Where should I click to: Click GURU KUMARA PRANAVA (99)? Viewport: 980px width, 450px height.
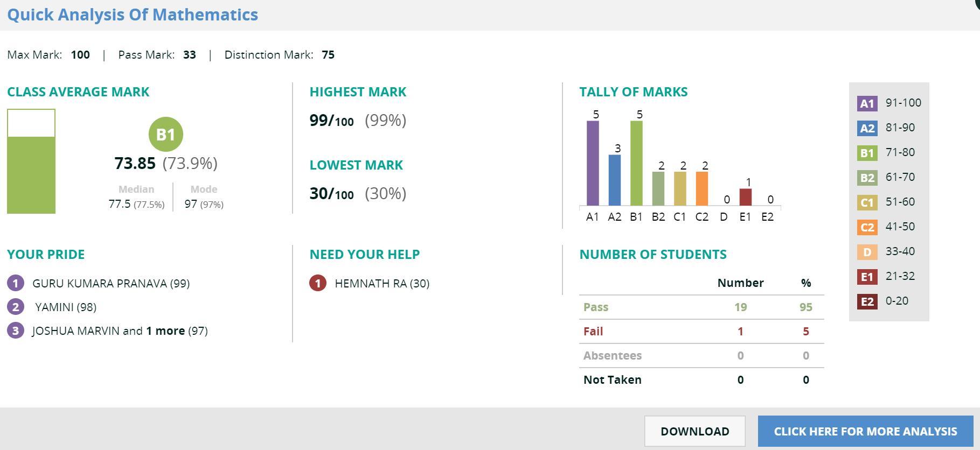[111, 284]
